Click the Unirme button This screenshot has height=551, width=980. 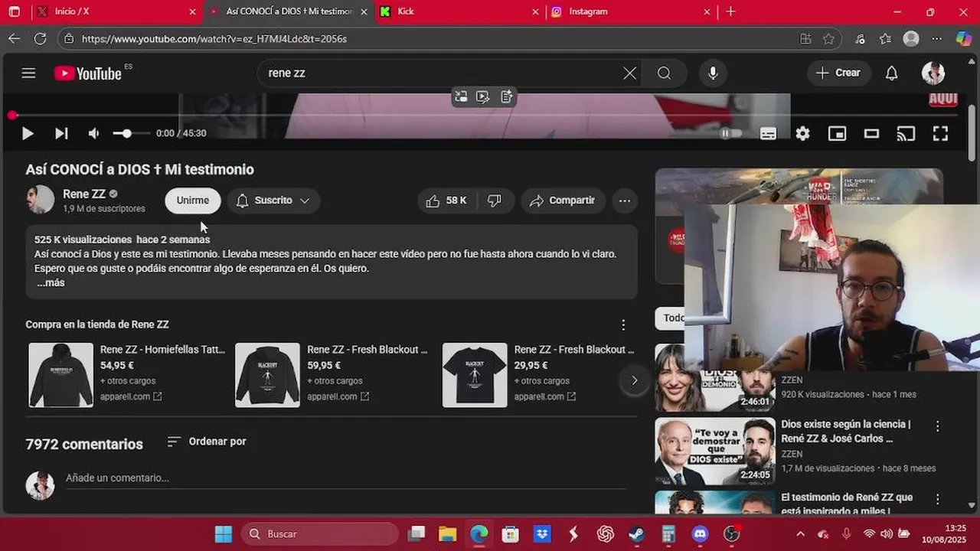(x=193, y=201)
